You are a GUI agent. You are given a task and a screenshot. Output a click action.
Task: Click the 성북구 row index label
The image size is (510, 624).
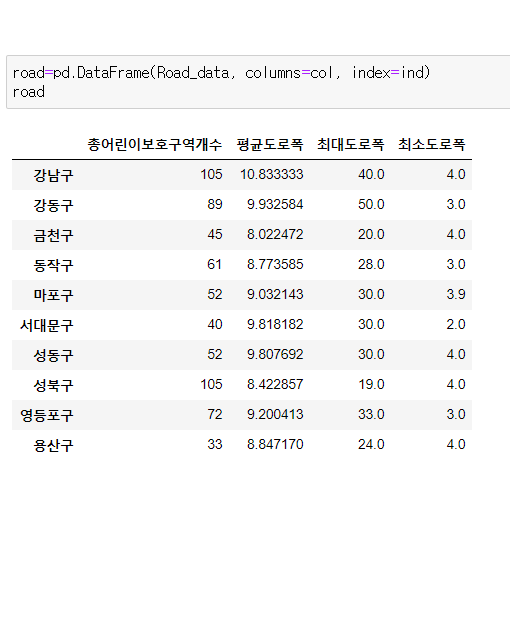[53, 385]
